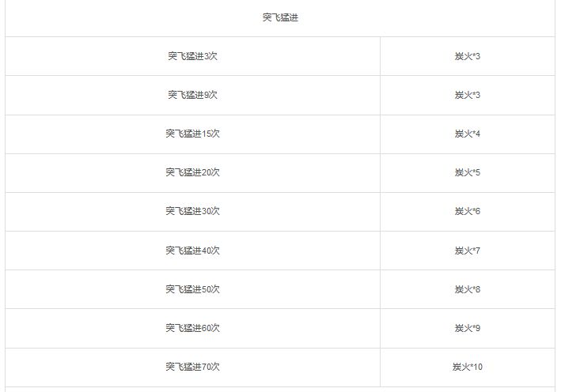Select the 突飞猛进30次 cell
561x392 pixels.
coord(192,211)
